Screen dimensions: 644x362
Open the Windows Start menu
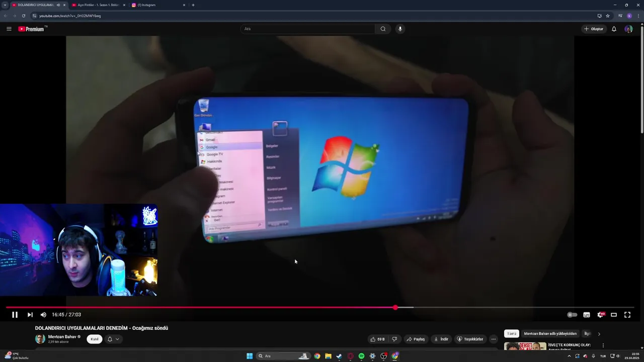click(x=250, y=356)
